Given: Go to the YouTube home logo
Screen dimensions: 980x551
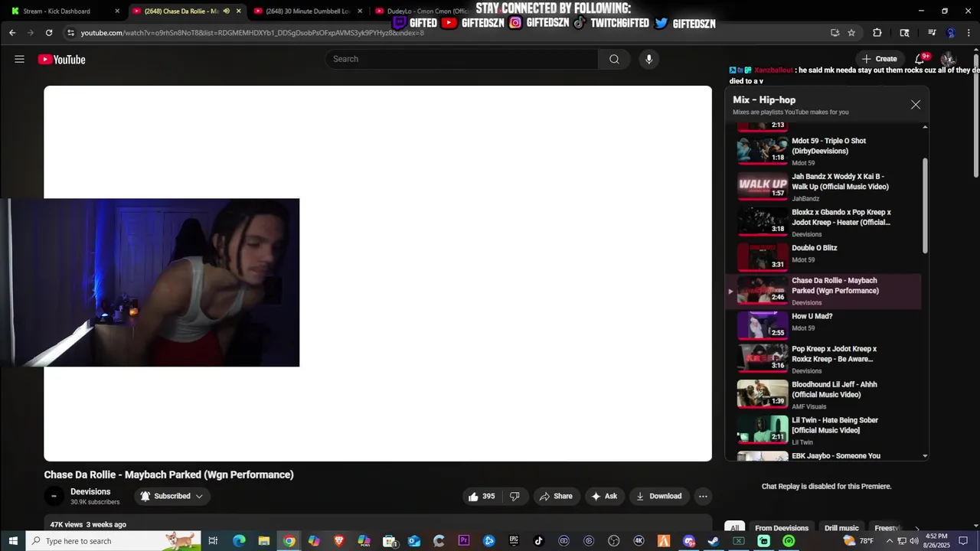Looking at the screenshot, I should (61, 60).
